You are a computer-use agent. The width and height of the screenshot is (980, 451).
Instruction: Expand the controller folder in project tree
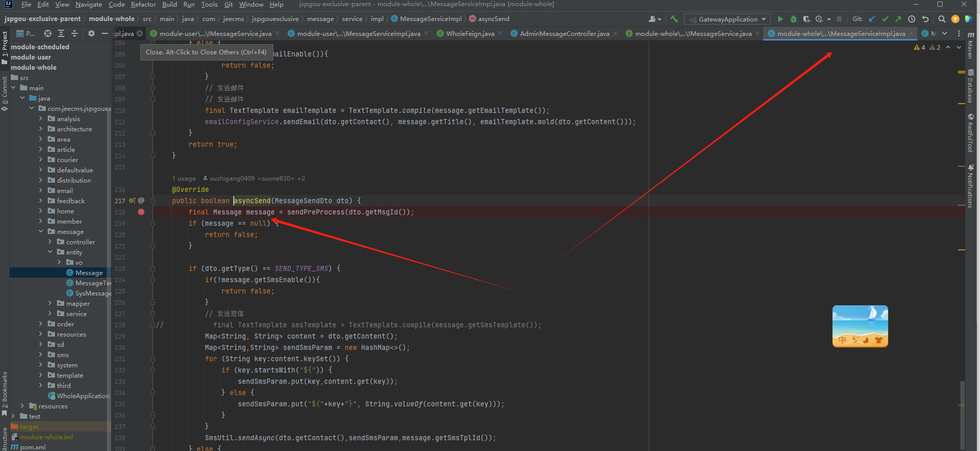point(50,242)
